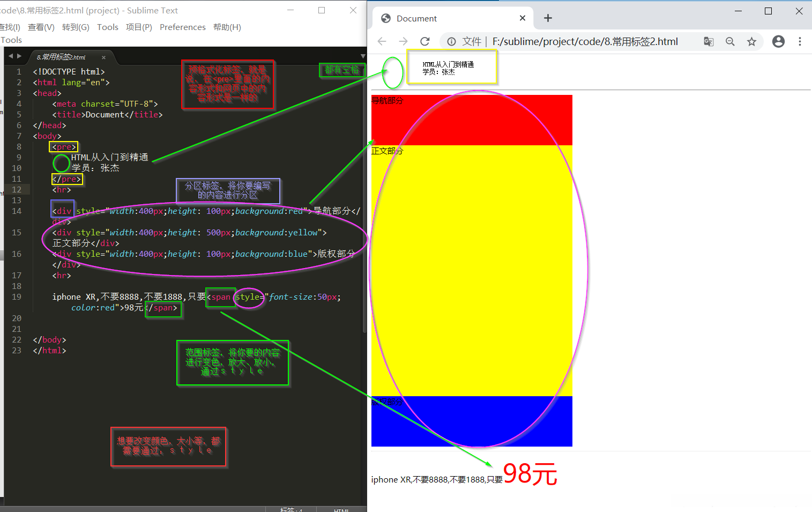Open tab list dropdown arrow in Sublime
Image resolution: width=812 pixels, height=512 pixels.
coord(363,56)
